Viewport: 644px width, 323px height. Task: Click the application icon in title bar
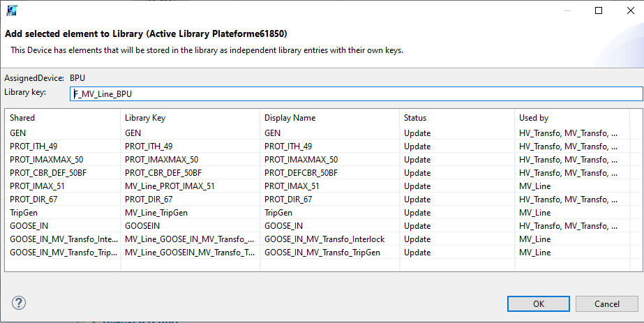(11, 11)
